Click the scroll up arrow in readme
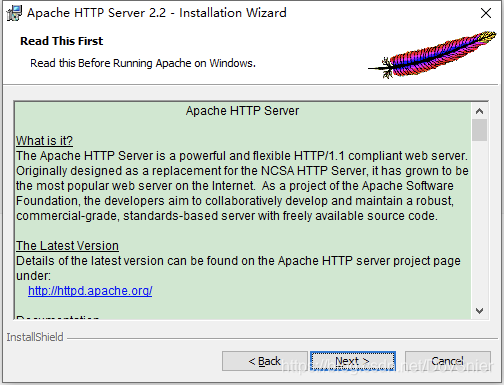Viewport: 504px width, 385px height. tap(479, 111)
